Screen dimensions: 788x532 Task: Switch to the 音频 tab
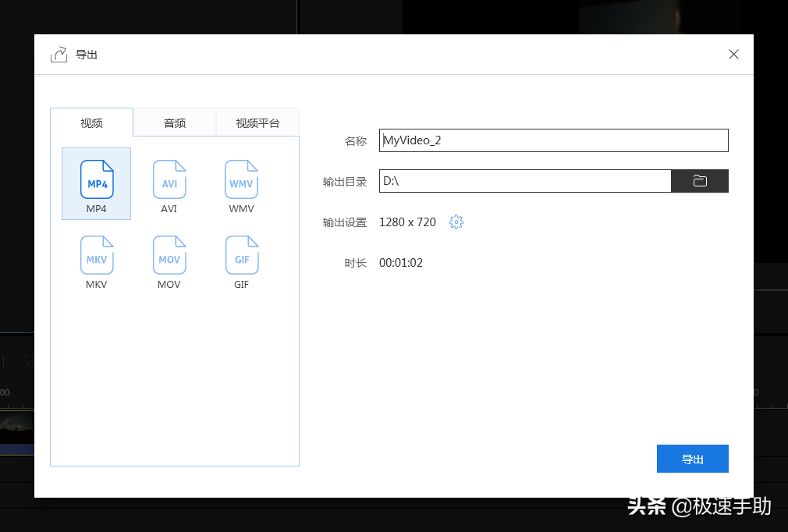pos(175,122)
